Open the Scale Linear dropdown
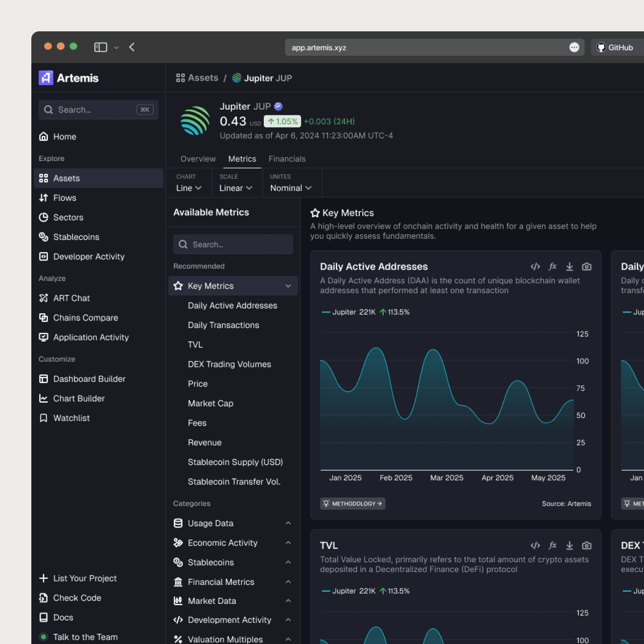 (237, 183)
